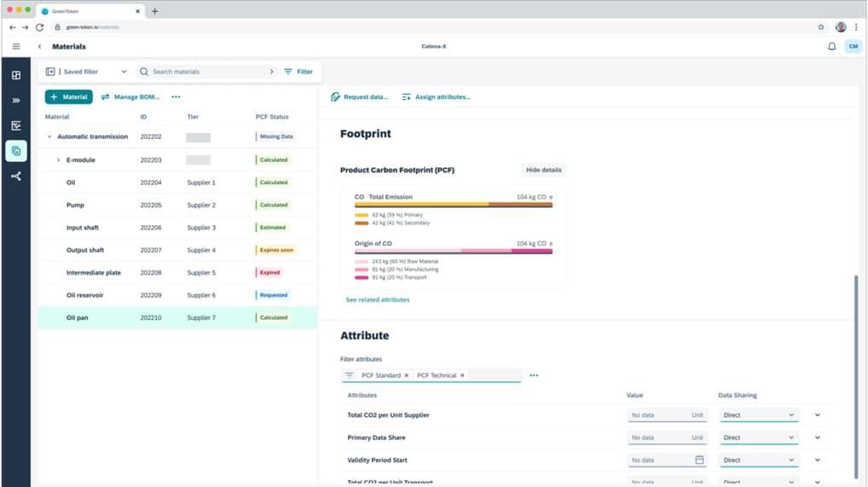
Task: Open See related attributes link
Action: 377,299
